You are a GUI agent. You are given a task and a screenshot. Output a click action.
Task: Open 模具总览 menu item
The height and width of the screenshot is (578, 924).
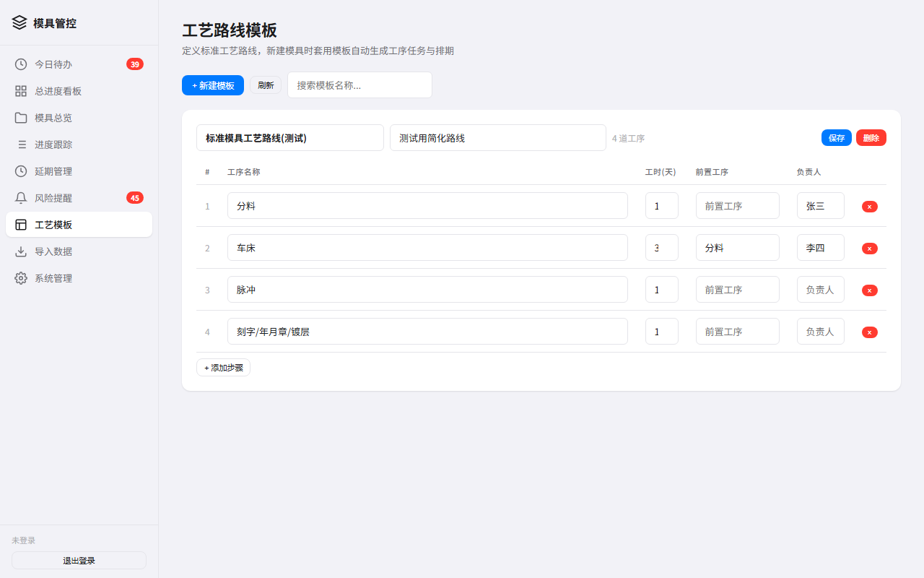point(79,118)
